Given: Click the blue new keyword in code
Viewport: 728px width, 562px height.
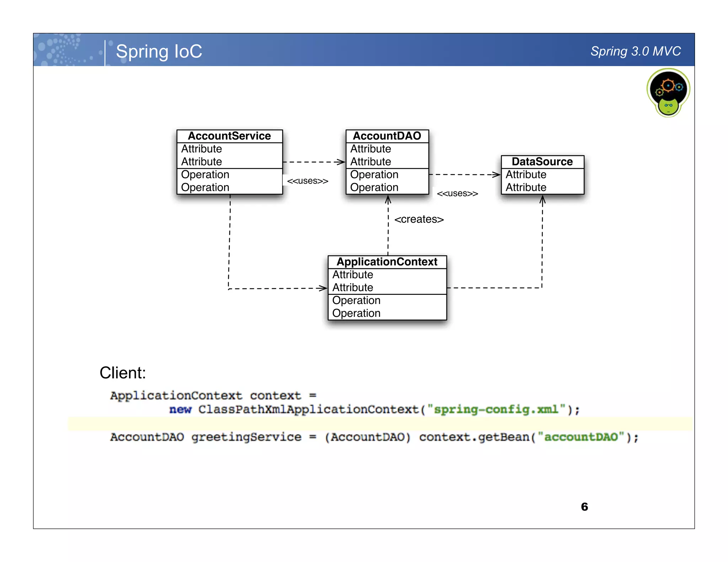Looking at the screenshot, I should pyautogui.click(x=180, y=410).
